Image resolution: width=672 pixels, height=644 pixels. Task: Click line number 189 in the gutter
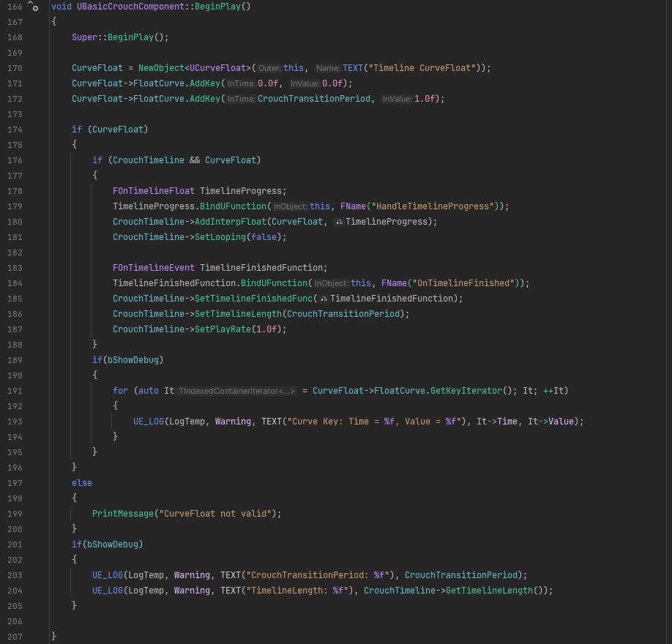click(13, 360)
